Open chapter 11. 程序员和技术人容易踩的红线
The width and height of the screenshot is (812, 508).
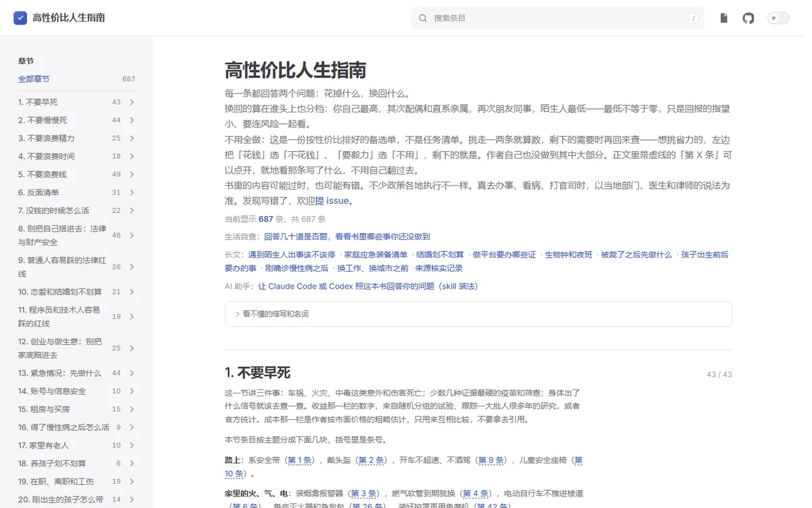pos(60,316)
